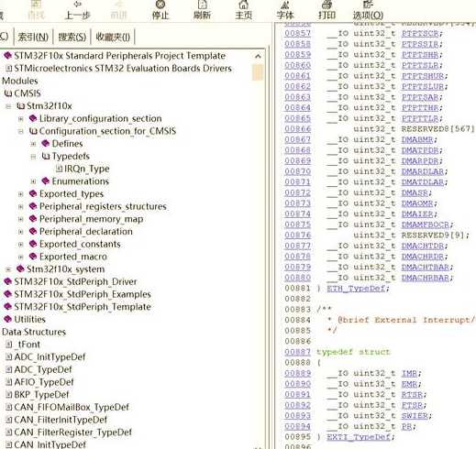Click the open-book icon beside CMSIS
476x449 pixels.
coord(8,93)
